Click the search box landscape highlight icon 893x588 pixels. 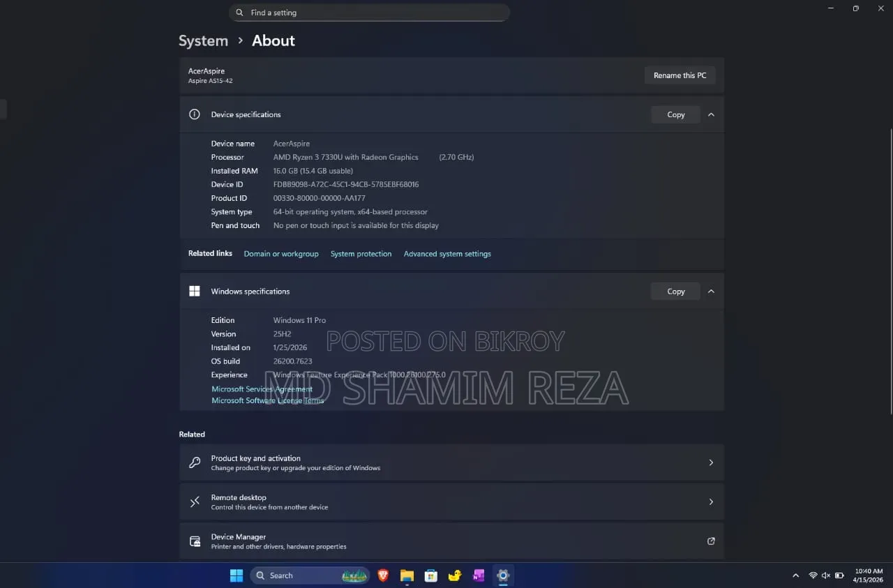(x=354, y=575)
